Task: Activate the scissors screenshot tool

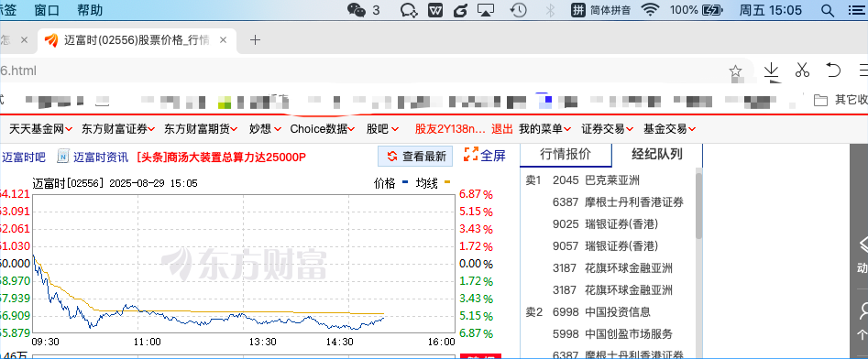Action: tap(802, 70)
